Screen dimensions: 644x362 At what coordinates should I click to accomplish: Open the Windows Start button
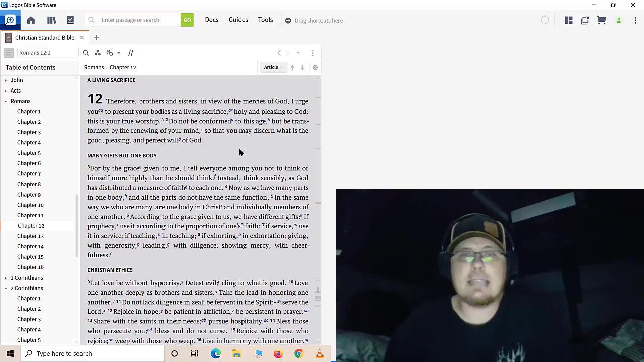pyautogui.click(x=10, y=354)
